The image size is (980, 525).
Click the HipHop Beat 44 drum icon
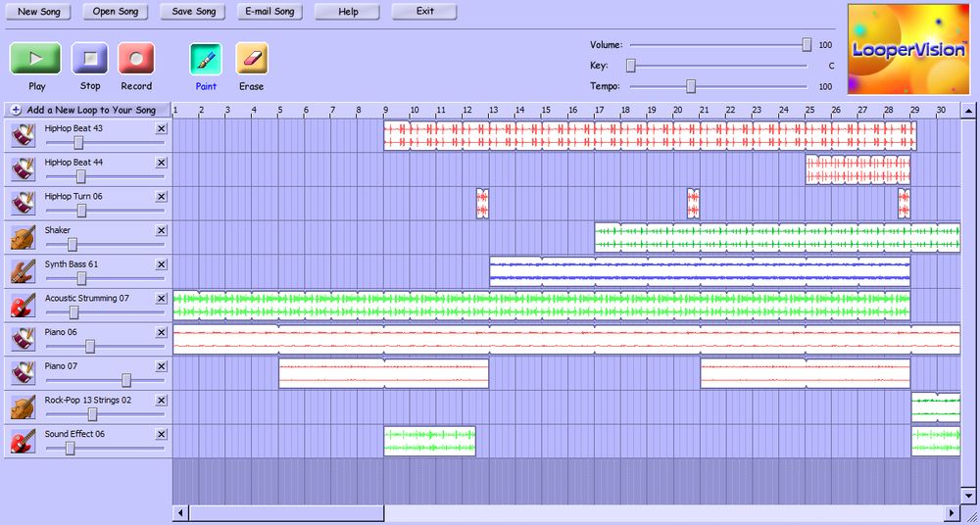tap(23, 169)
